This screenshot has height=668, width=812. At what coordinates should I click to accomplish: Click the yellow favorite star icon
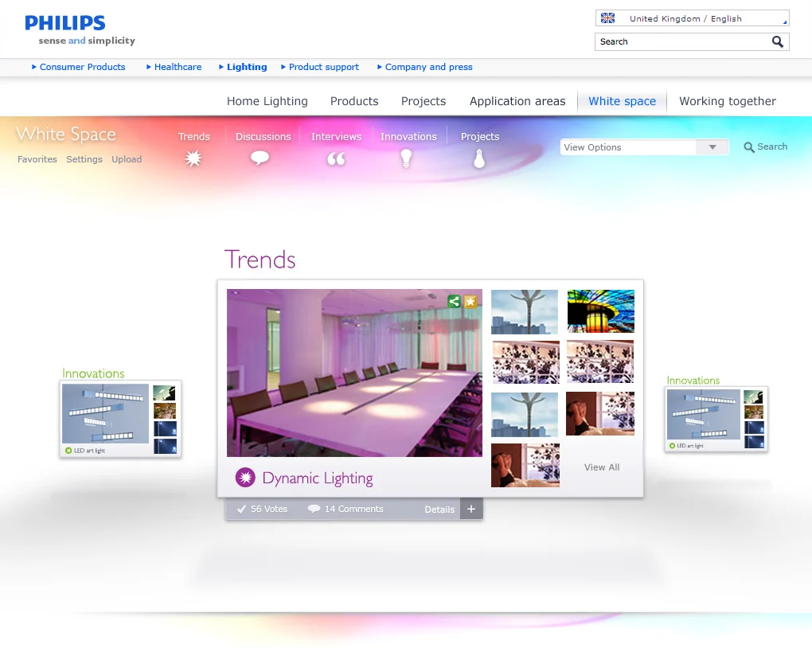470,302
